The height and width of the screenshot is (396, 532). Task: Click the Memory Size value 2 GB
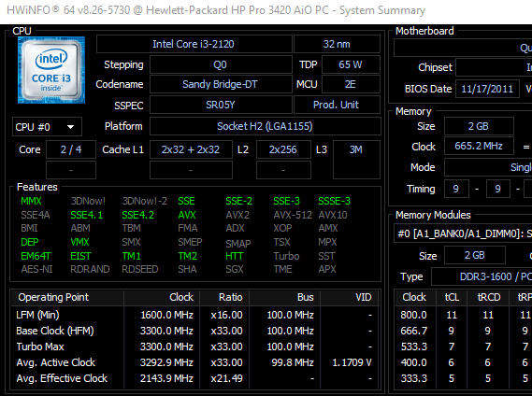(x=479, y=126)
